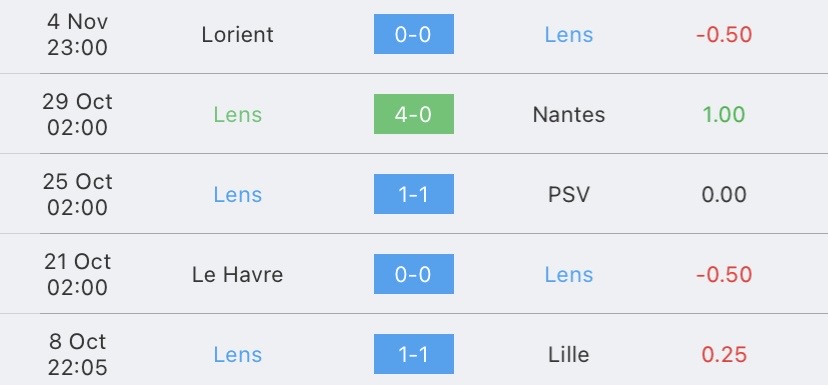Open the Lille team link

tap(569, 354)
